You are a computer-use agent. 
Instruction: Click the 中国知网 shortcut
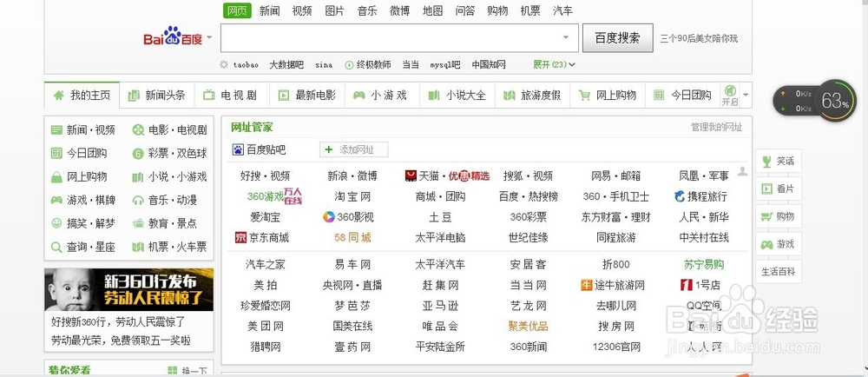[x=489, y=65]
